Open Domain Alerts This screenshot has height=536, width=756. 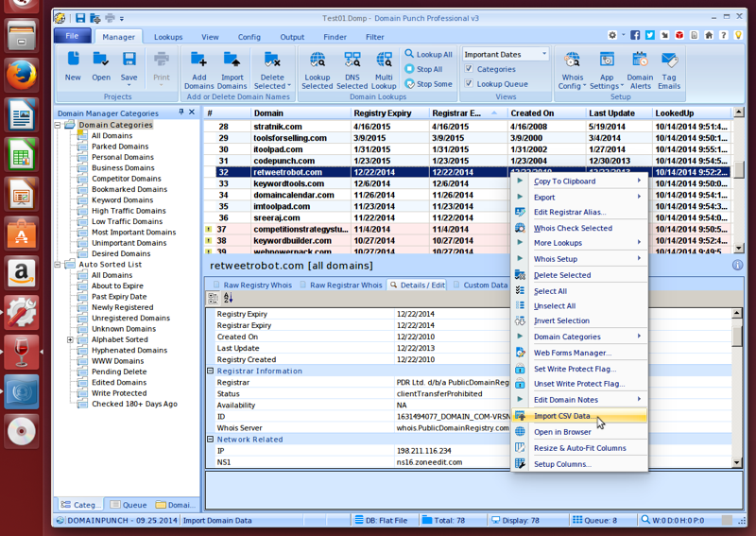coord(640,70)
